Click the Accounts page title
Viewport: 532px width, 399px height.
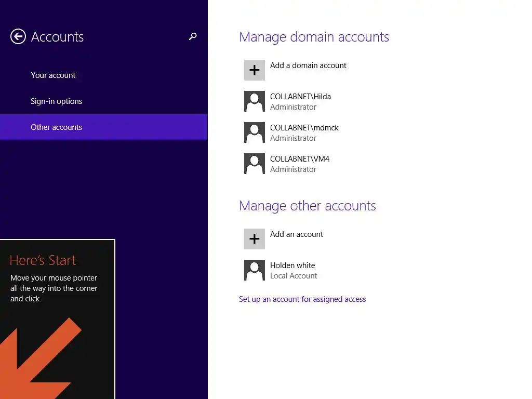(57, 37)
